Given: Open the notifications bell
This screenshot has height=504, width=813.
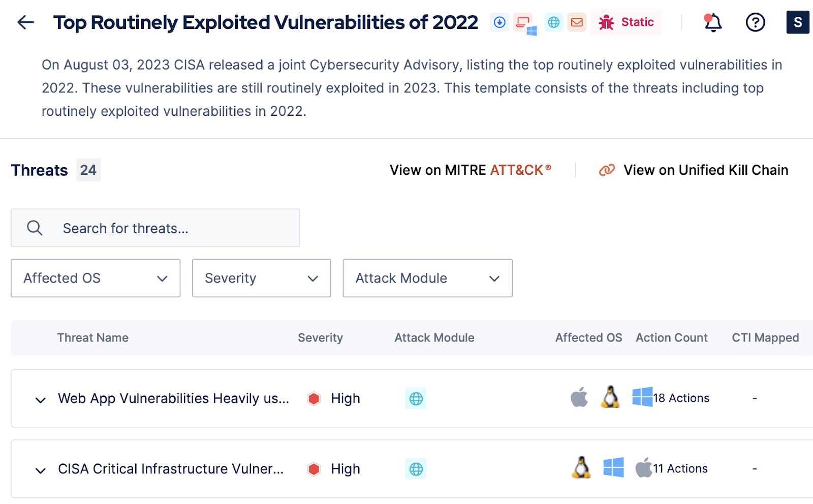Looking at the screenshot, I should pyautogui.click(x=713, y=22).
